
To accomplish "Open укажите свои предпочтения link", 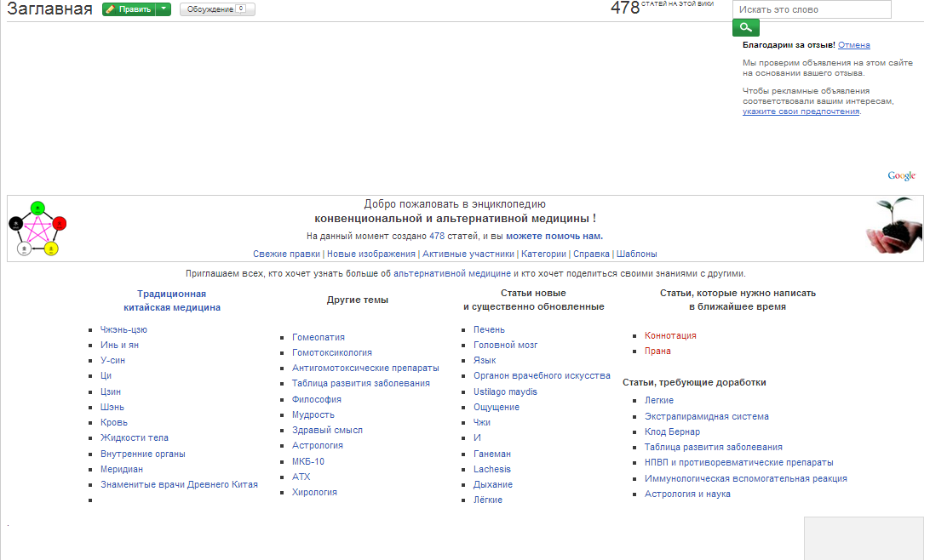I will click(801, 111).
